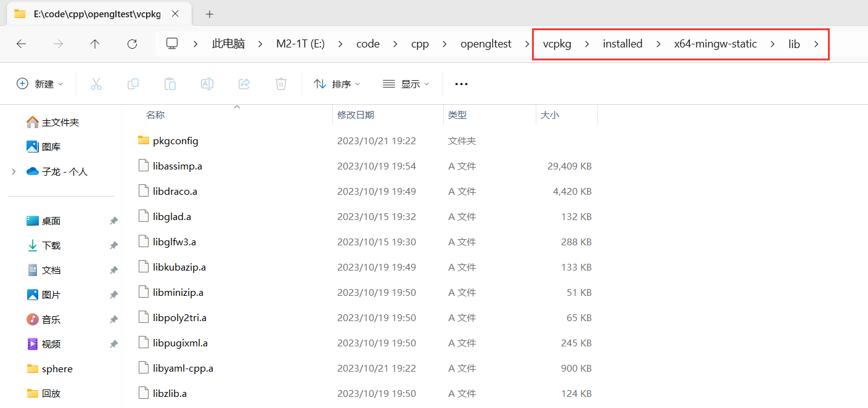868x408 pixels.
Task: Click the Up directory arrow
Action: click(95, 44)
